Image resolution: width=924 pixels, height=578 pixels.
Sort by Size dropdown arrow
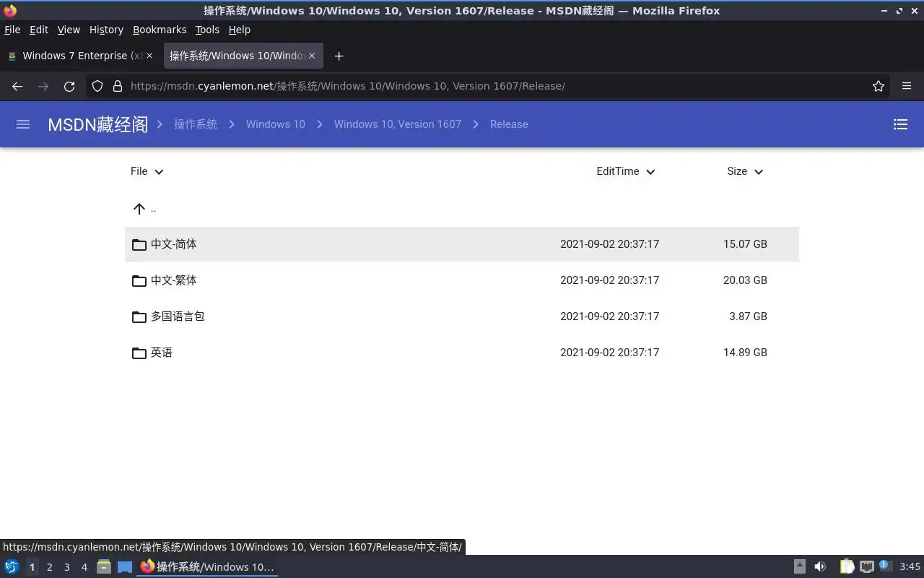[758, 172]
